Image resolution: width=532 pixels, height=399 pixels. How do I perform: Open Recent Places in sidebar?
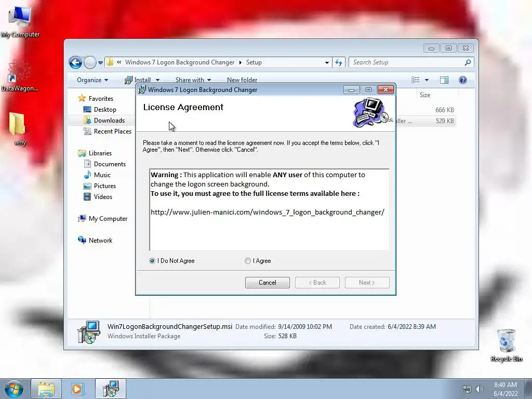tap(112, 131)
